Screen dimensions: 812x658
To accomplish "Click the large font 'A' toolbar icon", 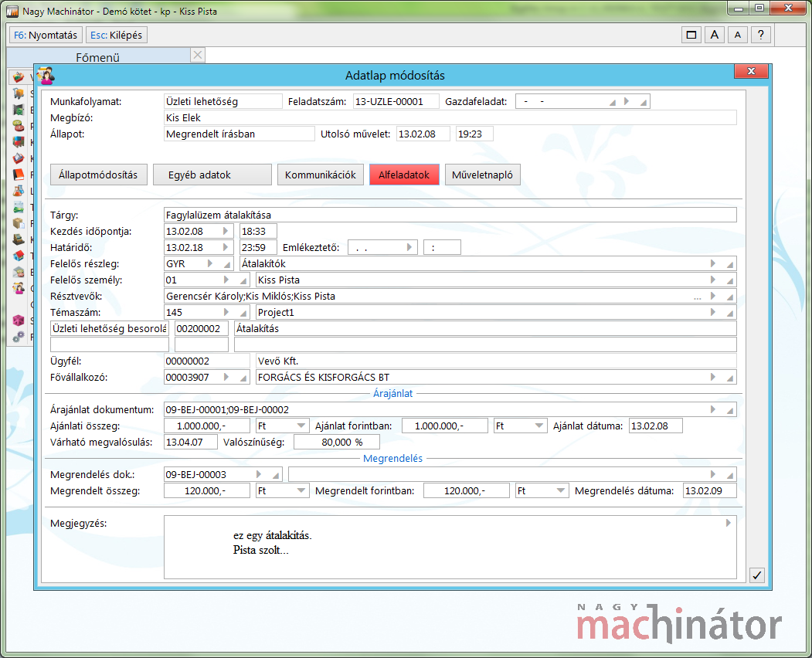I will tap(715, 35).
